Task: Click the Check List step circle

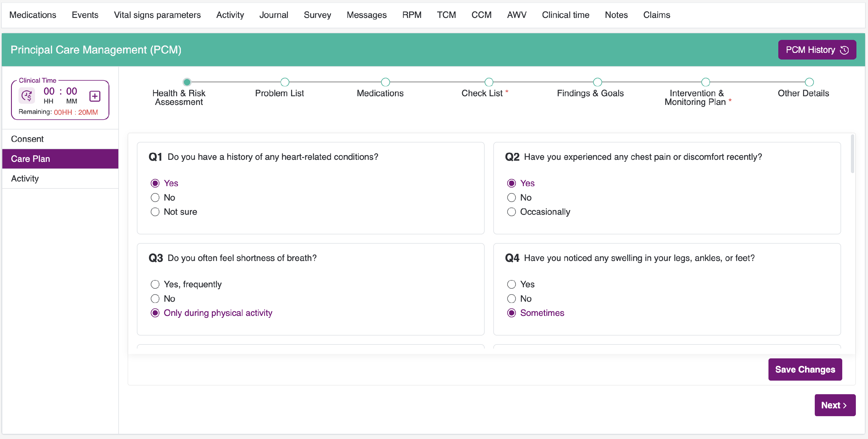Action: [489, 82]
